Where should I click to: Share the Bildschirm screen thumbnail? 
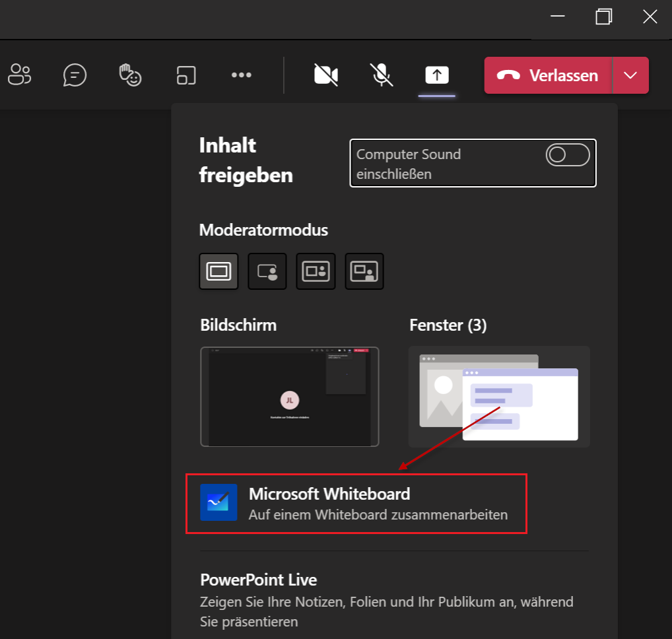290,397
